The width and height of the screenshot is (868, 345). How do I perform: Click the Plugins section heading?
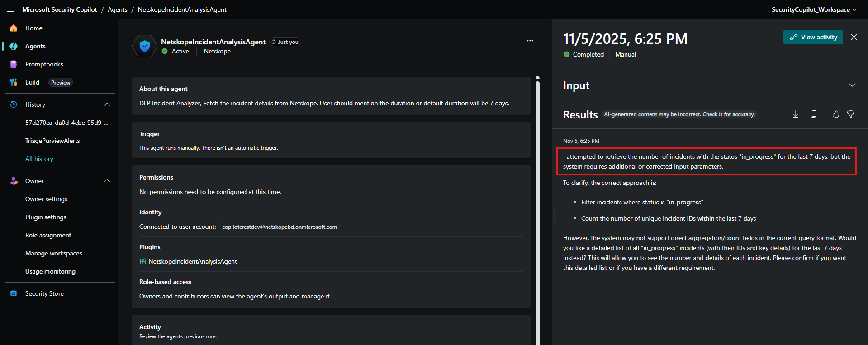[150, 247]
